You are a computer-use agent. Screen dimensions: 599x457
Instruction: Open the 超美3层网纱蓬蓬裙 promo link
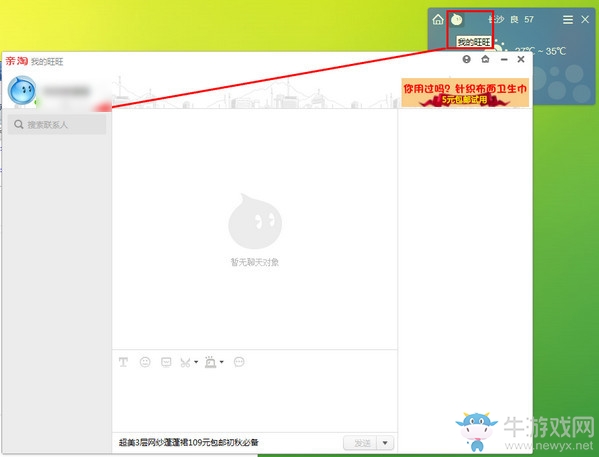[x=189, y=442]
